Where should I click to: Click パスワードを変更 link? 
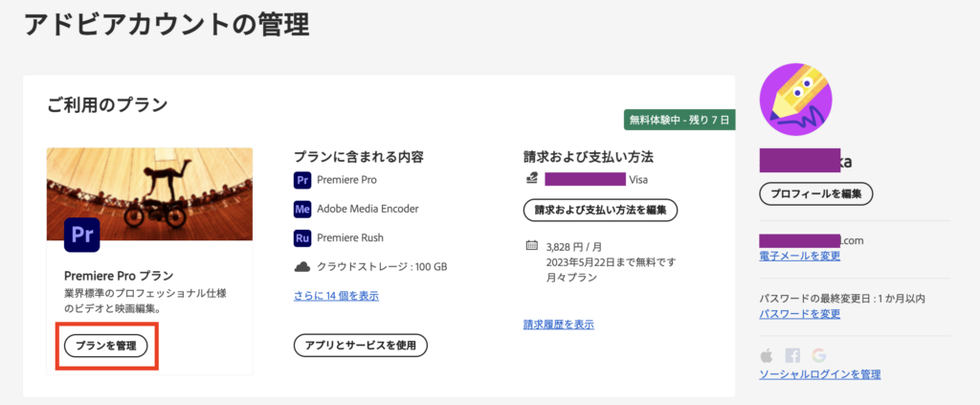[x=800, y=314]
